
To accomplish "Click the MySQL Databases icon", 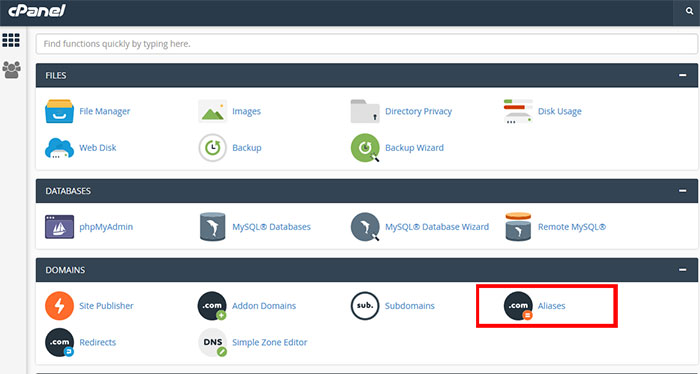I will (x=212, y=227).
